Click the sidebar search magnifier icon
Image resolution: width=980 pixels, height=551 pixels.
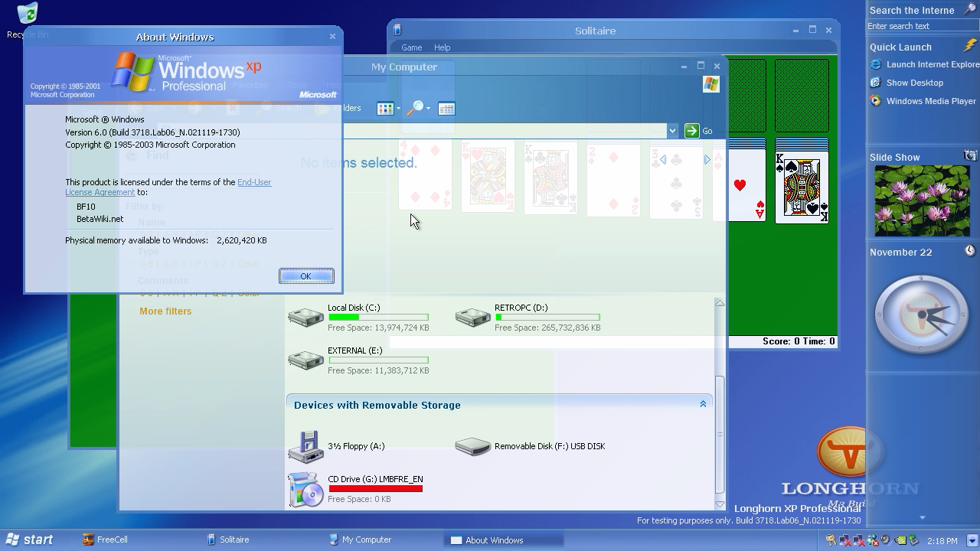click(x=969, y=10)
